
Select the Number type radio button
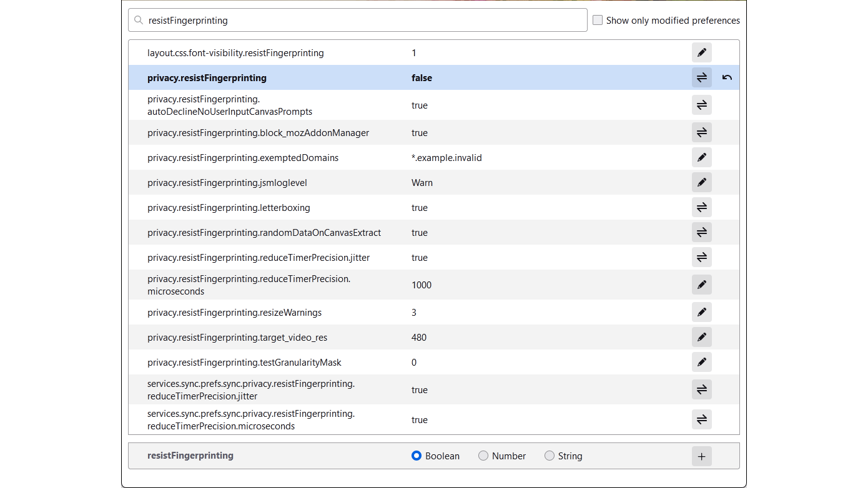[483, 456]
